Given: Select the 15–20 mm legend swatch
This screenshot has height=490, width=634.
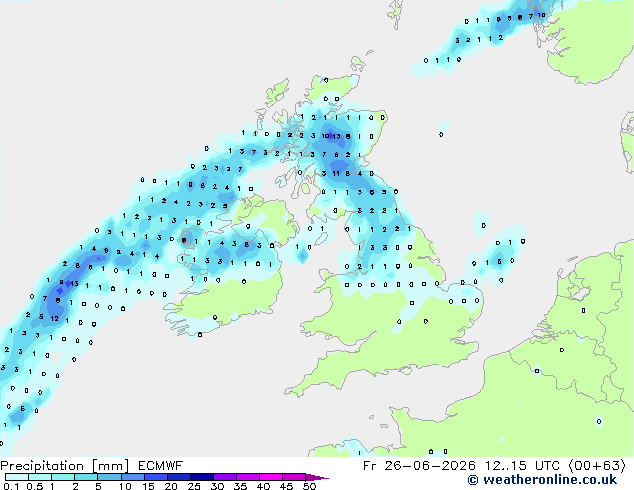Looking at the screenshot, I should 155,477.
